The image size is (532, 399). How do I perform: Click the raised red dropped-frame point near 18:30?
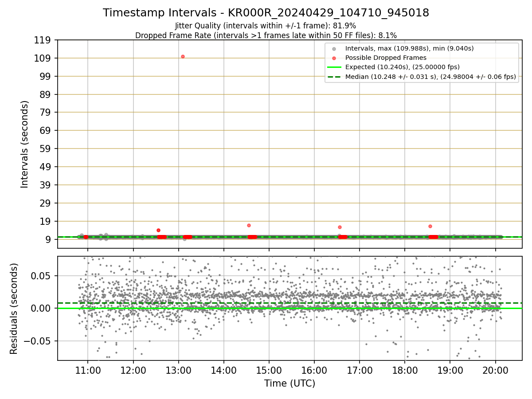click(430, 226)
